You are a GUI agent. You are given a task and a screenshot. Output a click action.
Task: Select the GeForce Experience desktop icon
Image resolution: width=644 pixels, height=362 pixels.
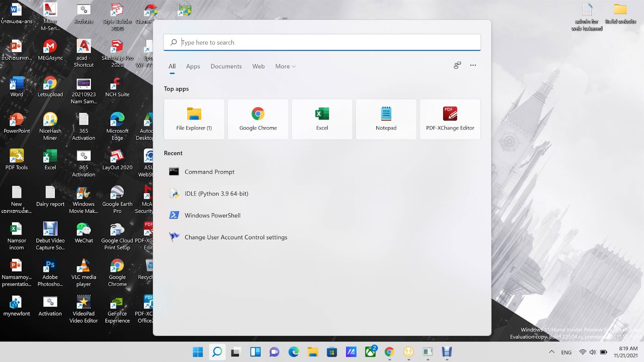tap(117, 310)
